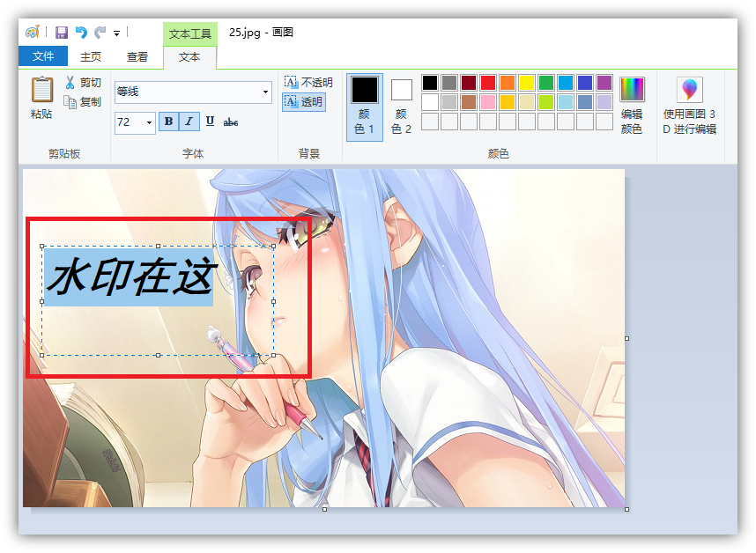Open the Customize Quick Access Toolbar arrow
Image resolution: width=756 pixels, height=553 pixels.
[x=116, y=33]
